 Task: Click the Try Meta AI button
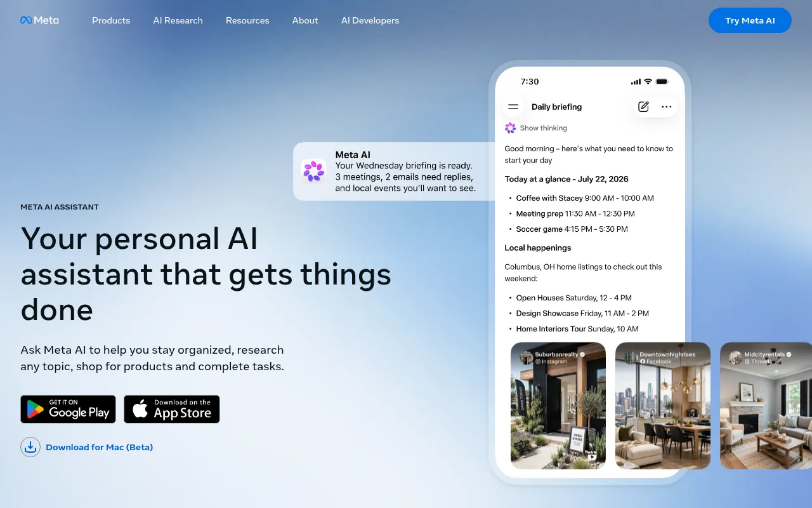coord(750,20)
